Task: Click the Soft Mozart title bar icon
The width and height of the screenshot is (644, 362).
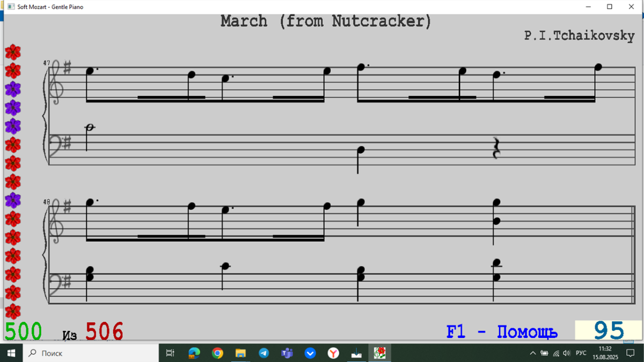Action: [x=11, y=7]
